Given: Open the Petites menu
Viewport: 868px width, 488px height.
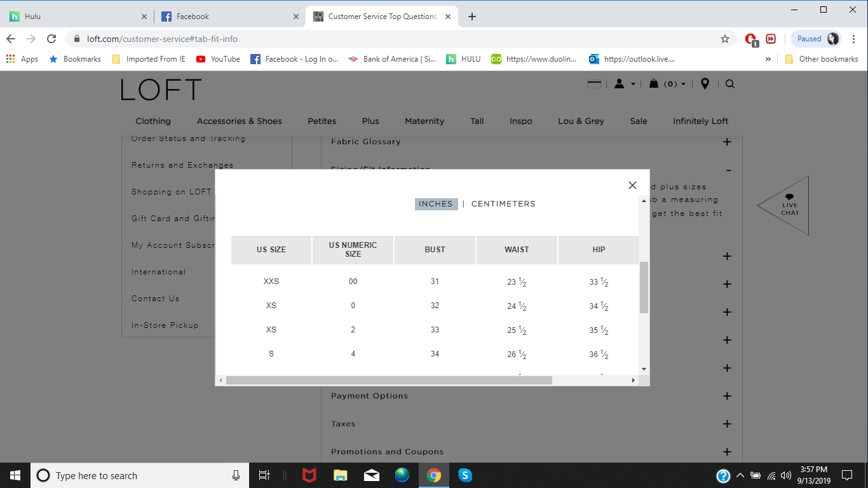Looking at the screenshot, I should click(322, 121).
